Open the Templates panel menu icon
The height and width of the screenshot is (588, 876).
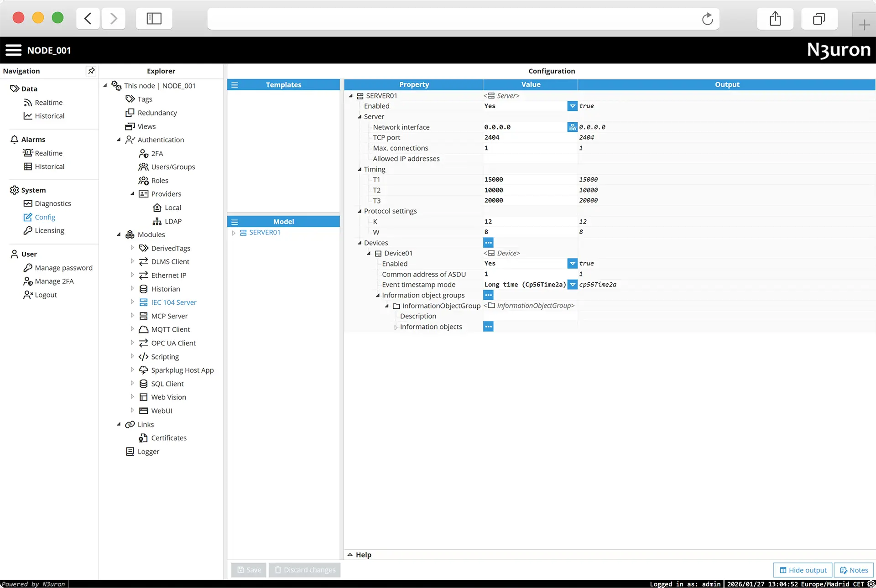(235, 85)
